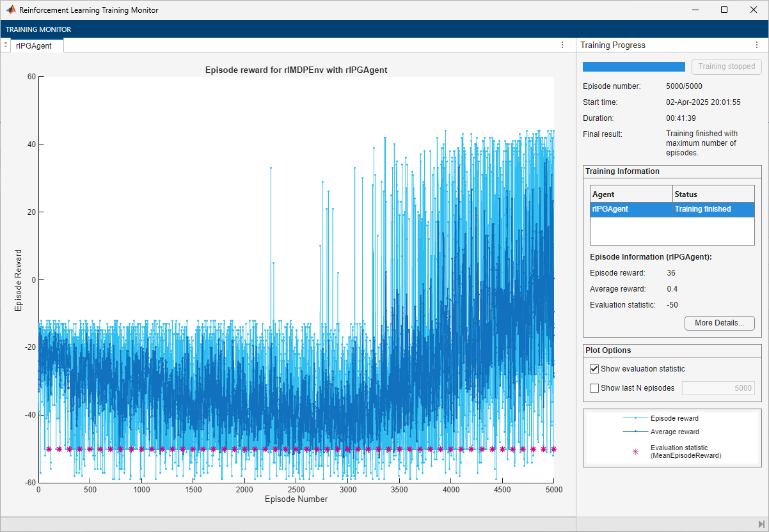Screen dimensions: 769x532
Task: Uncheck Show evaluation statistic checkbox
Action: [x=594, y=369]
